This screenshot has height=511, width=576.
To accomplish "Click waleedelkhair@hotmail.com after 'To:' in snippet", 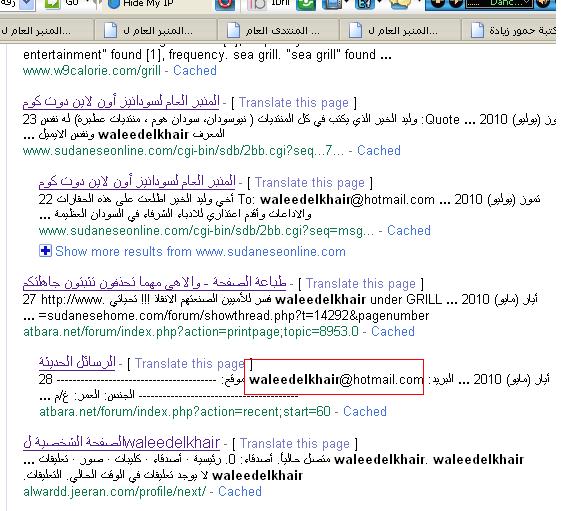I will coord(347,200).
